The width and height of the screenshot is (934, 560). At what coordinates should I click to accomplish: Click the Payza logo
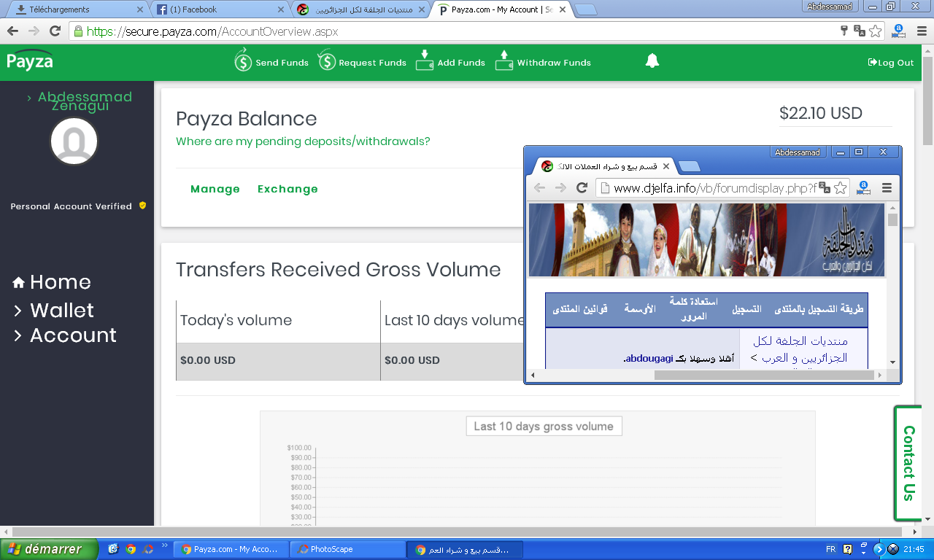point(30,61)
